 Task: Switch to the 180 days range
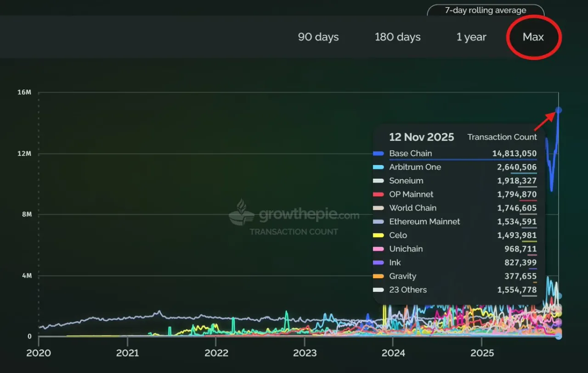397,37
